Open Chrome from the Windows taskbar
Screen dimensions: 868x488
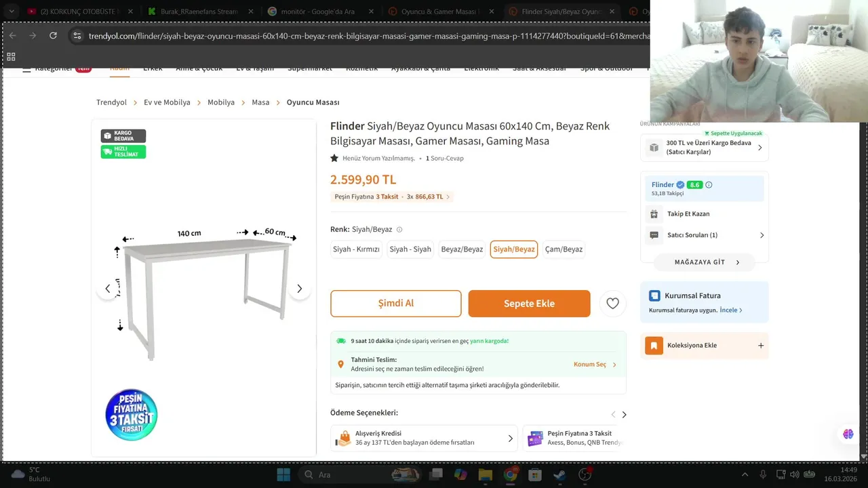510,474
